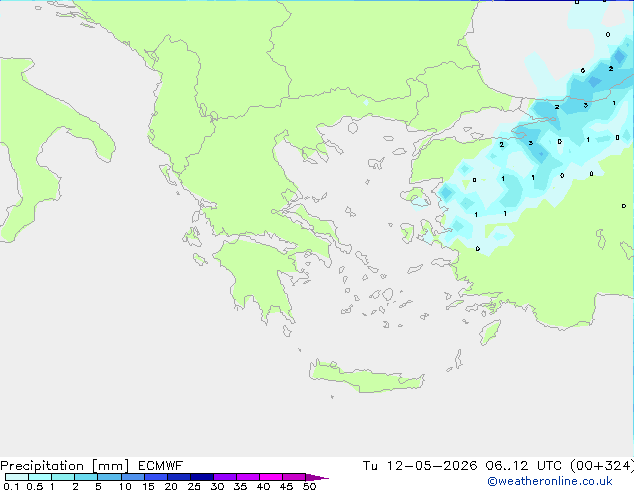Pick the 25–30 mm navy legend swatch
The image size is (634, 490).
[201, 477]
